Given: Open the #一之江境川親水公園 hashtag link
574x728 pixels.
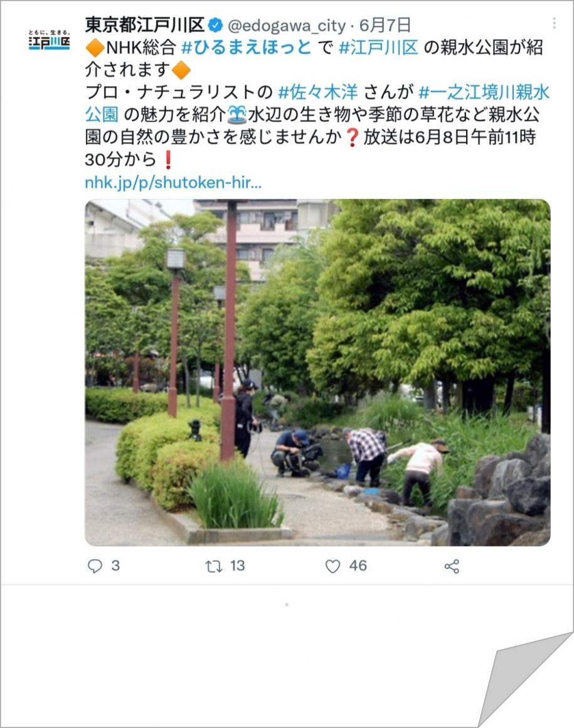Looking at the screenshot, I should tap(317, 104).
